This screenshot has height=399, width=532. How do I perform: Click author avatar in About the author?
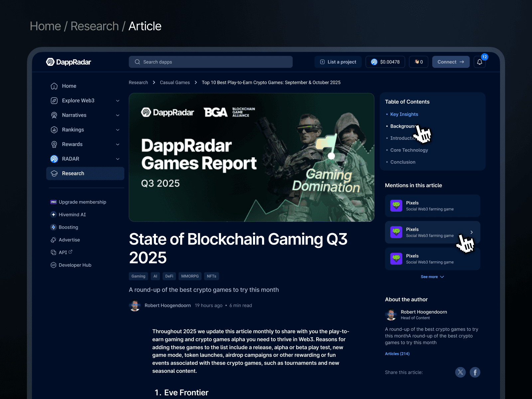[x=391, y=315]
